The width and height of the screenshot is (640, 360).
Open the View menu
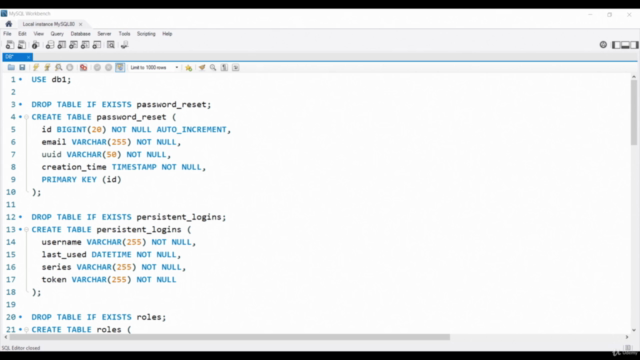[38, 34]
